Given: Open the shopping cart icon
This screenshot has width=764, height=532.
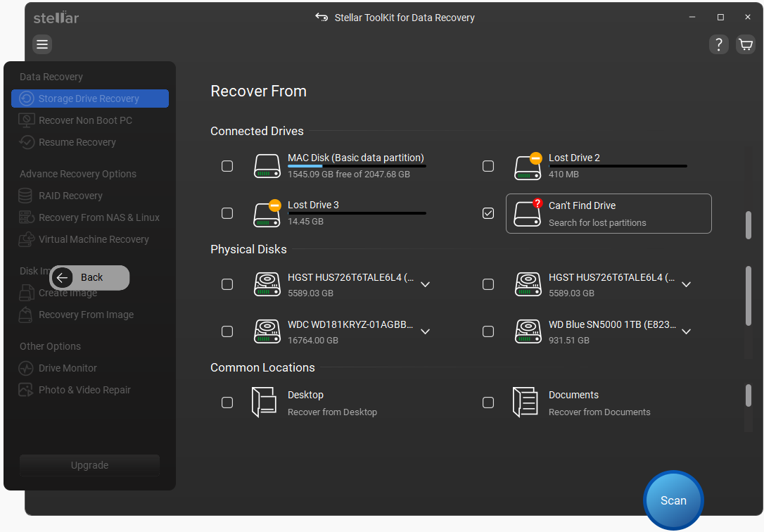Looking at the screenshot, I should [x=746, y=44].
